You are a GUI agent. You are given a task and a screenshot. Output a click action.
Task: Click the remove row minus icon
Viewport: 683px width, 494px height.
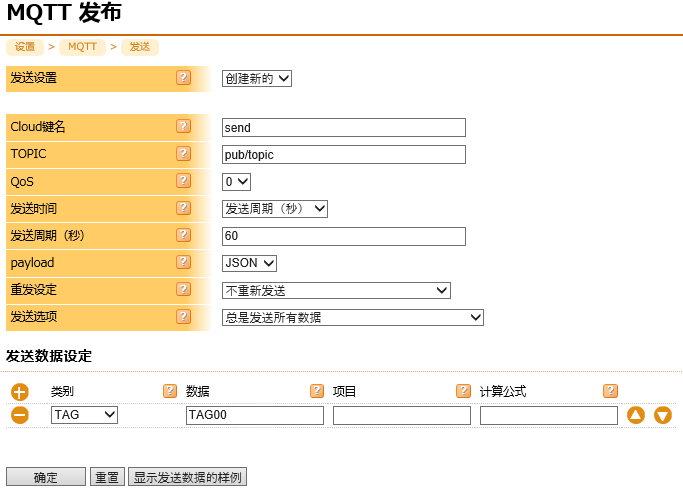[20, 415]
